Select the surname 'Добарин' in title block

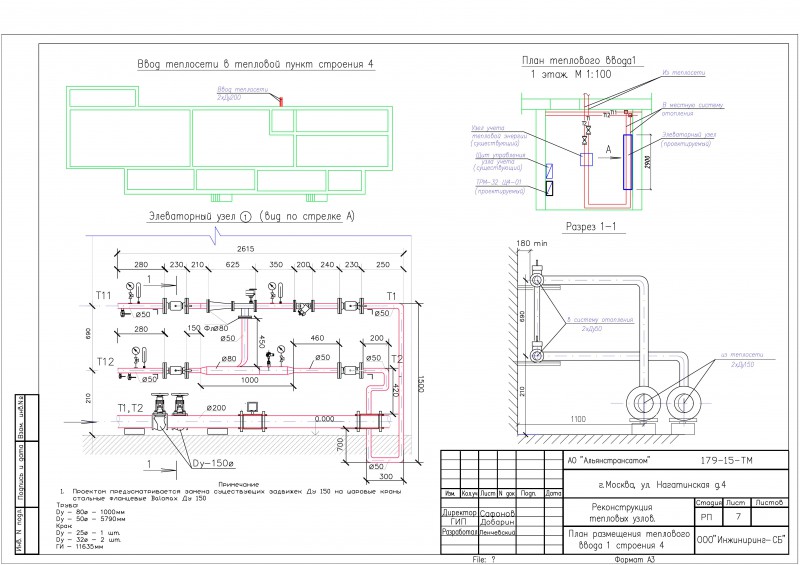pos(497,522)
